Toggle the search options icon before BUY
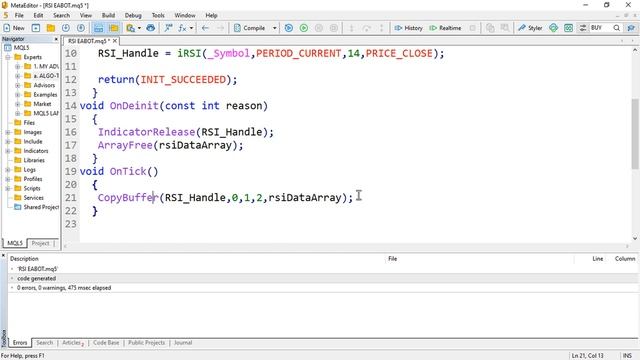640x360 pixels. (x=583, y=28)
